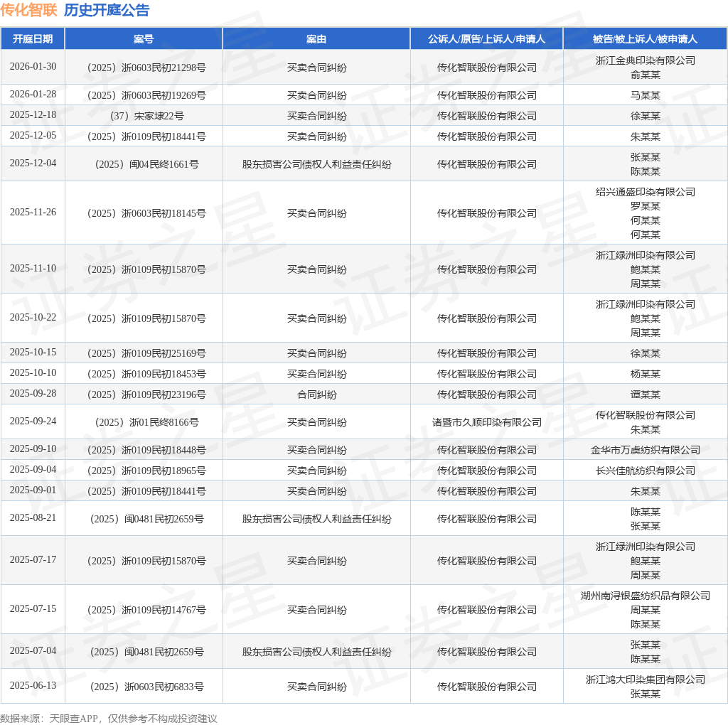Click the 合同纠纷 cause cell
Screen dimensions: 728x725
(x=316, y=394)
